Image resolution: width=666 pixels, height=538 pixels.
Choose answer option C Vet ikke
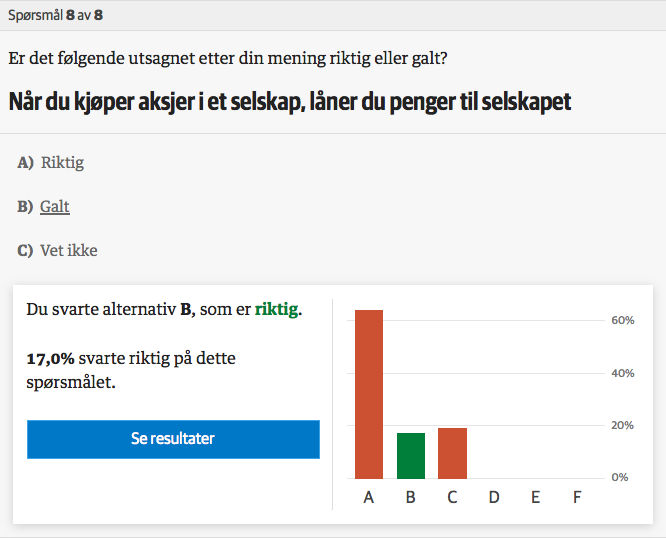click(57, 251)
